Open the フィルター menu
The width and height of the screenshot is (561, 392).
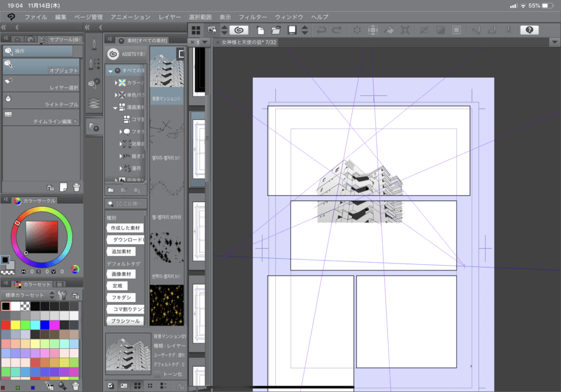[x=253, y=17]
